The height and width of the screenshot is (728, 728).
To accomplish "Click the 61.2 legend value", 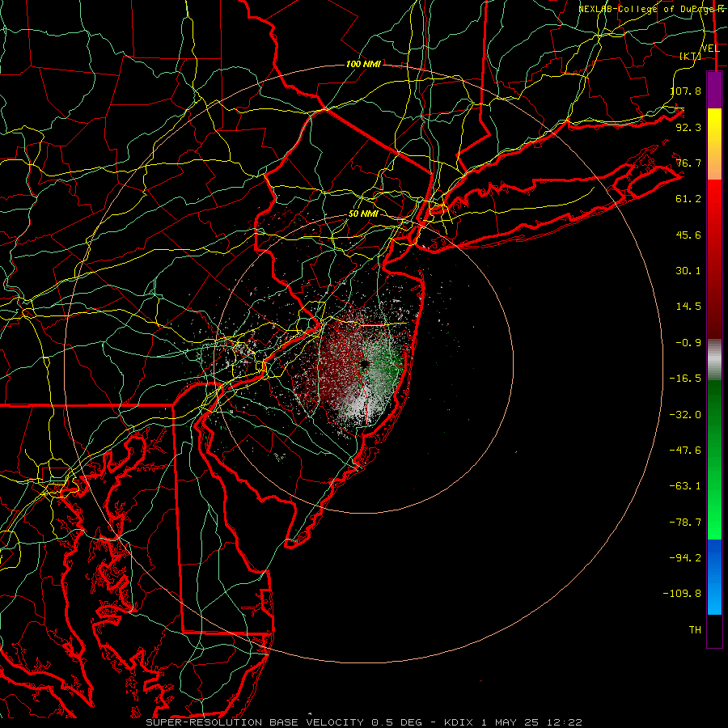I will (x=688, y=199).
